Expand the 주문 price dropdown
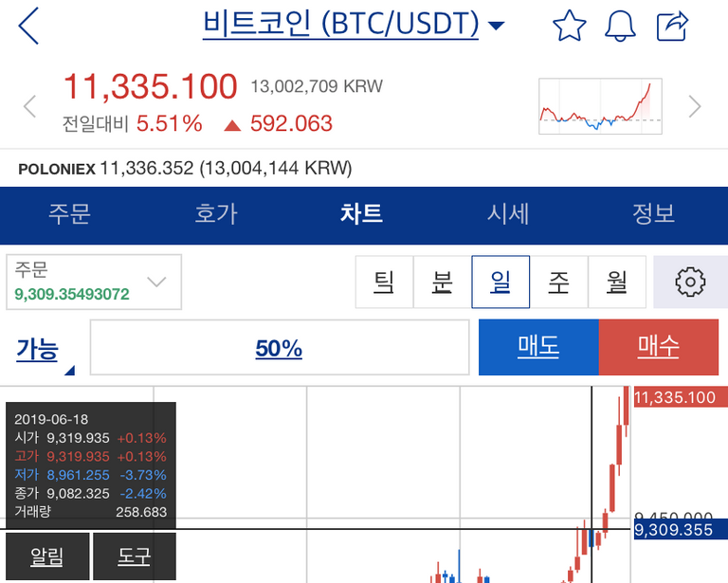 93,282
